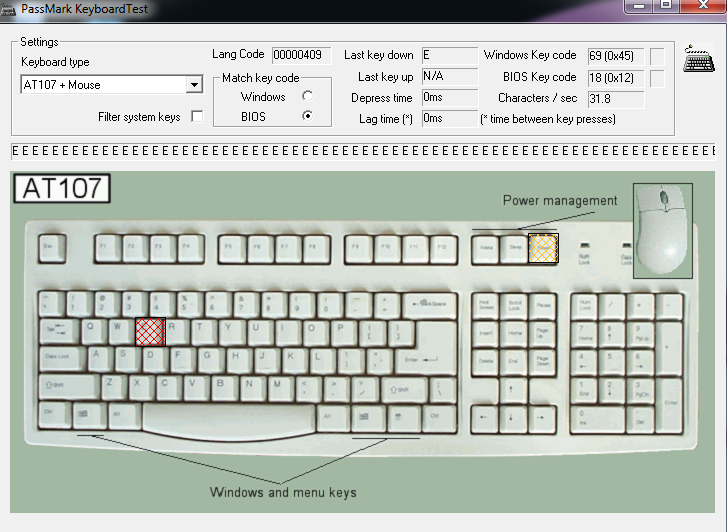
Task: Click the checkbox beside BIOS Key code
Action: click(657, 78)
